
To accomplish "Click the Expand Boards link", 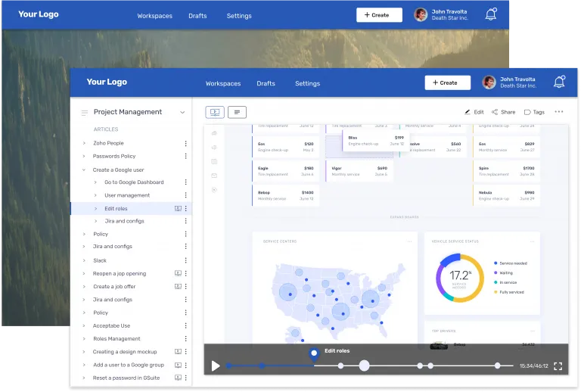I will 404,217.
